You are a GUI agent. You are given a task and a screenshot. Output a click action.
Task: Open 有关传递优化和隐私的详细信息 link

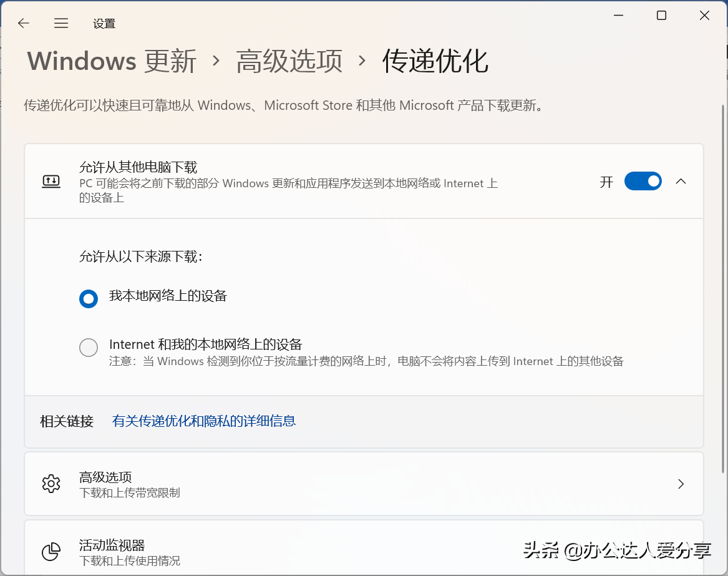pos(204,421)
